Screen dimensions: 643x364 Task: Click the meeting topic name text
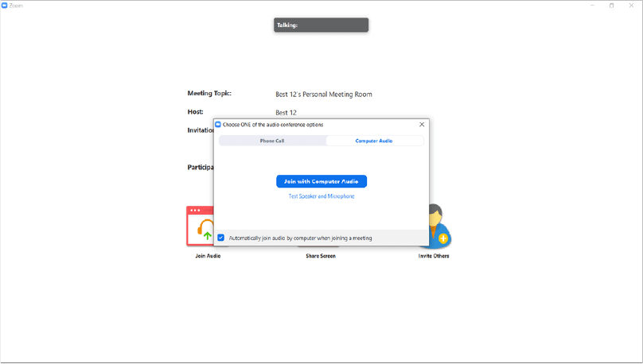(323, 95)
